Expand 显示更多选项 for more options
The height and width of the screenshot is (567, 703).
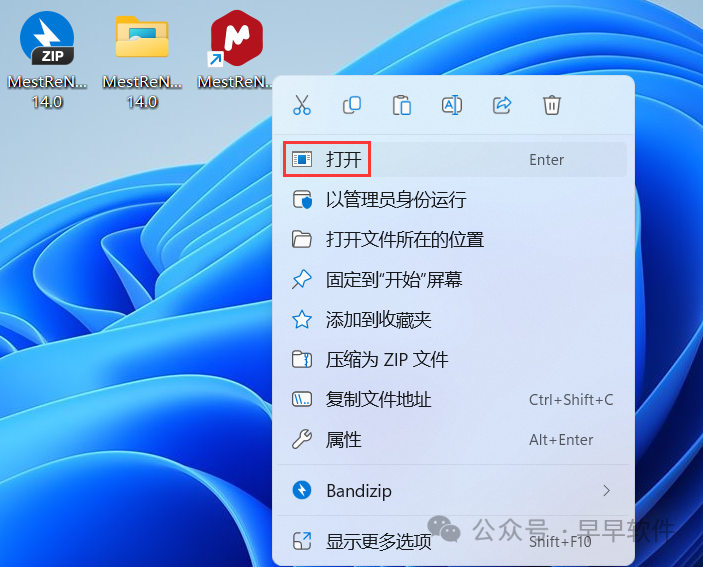click(378, 542)
